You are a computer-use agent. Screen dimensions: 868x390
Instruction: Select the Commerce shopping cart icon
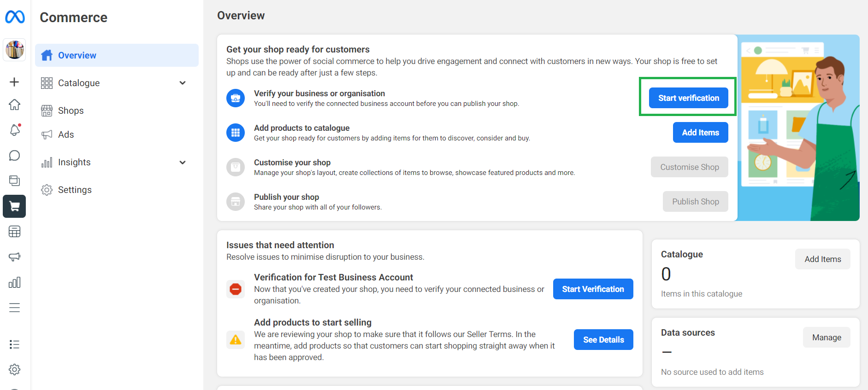14,206
